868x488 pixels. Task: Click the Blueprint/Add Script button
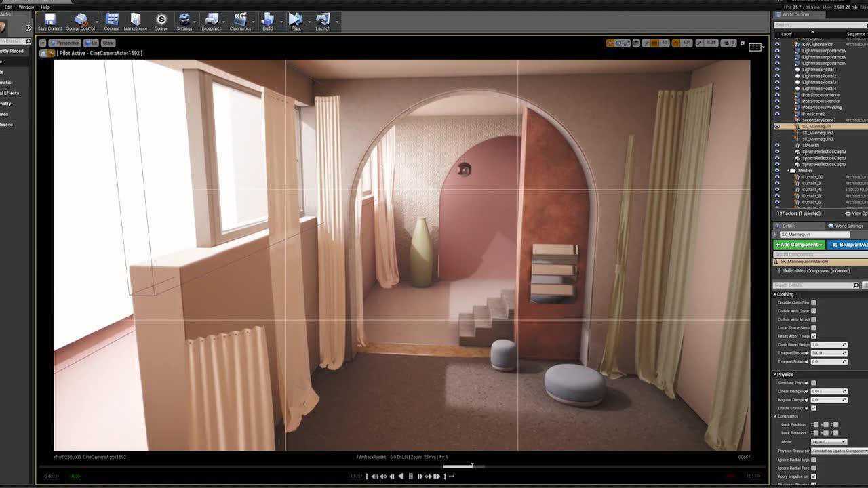pyautogui.click(x=848, y=245)
